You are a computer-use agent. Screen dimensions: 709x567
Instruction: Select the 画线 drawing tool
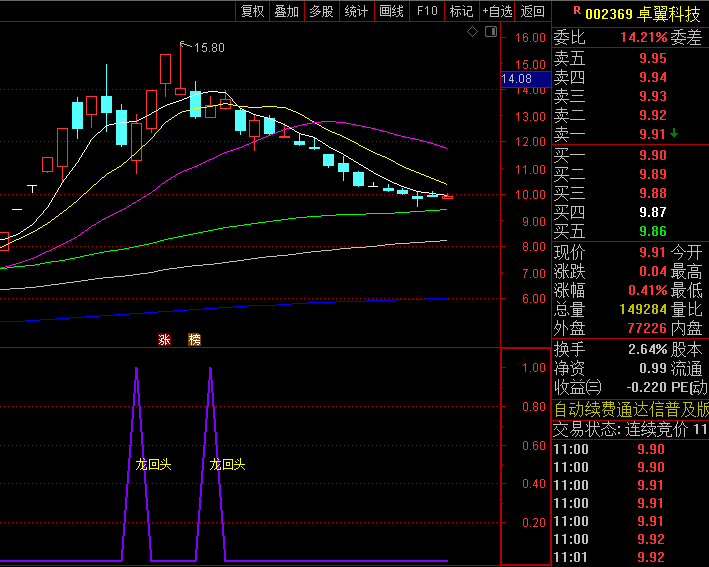pyautogui.click(x=391, y=11)
